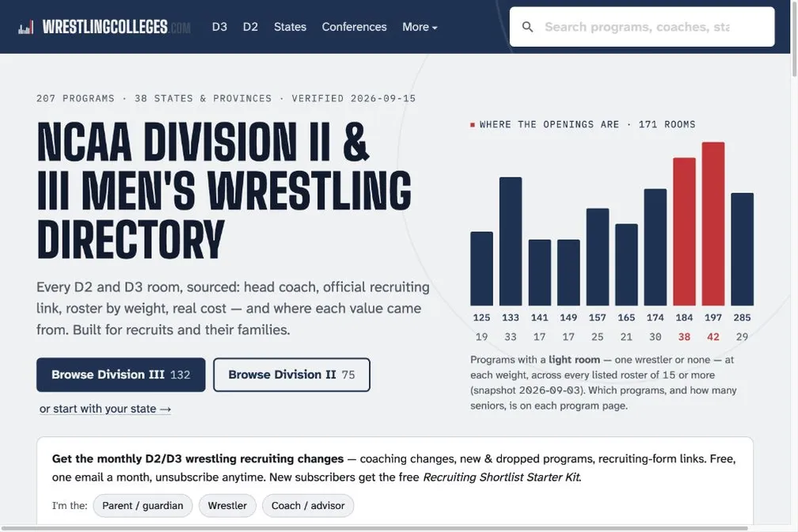Click Browse Division II button
Viewport: 798px width, 532px height.
pos(291,374)
